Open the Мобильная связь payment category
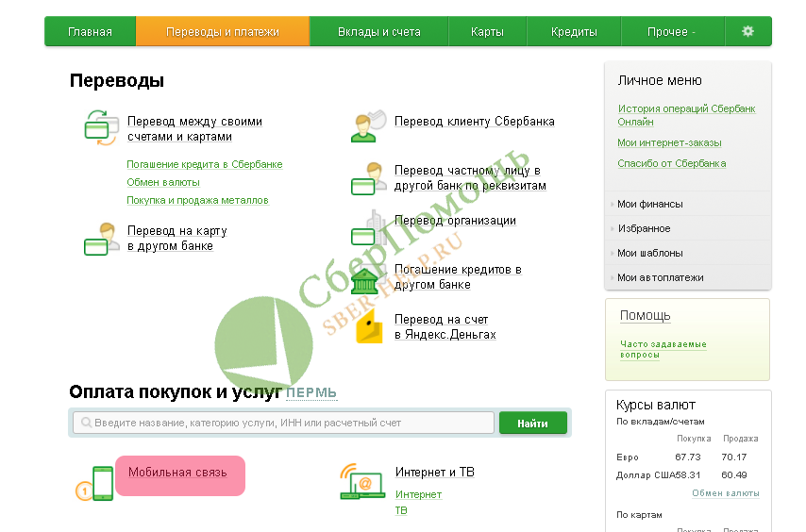The image size is (806, 532). (177, 473)
